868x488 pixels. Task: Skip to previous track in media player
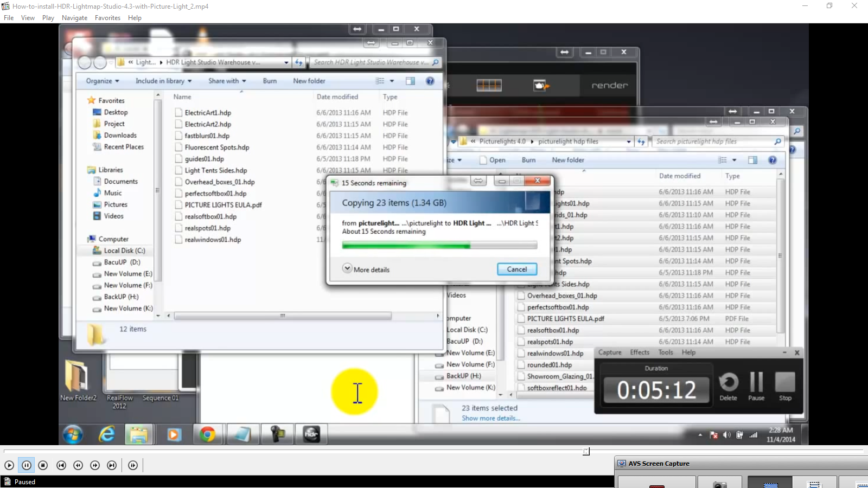[x=61, y=465]
